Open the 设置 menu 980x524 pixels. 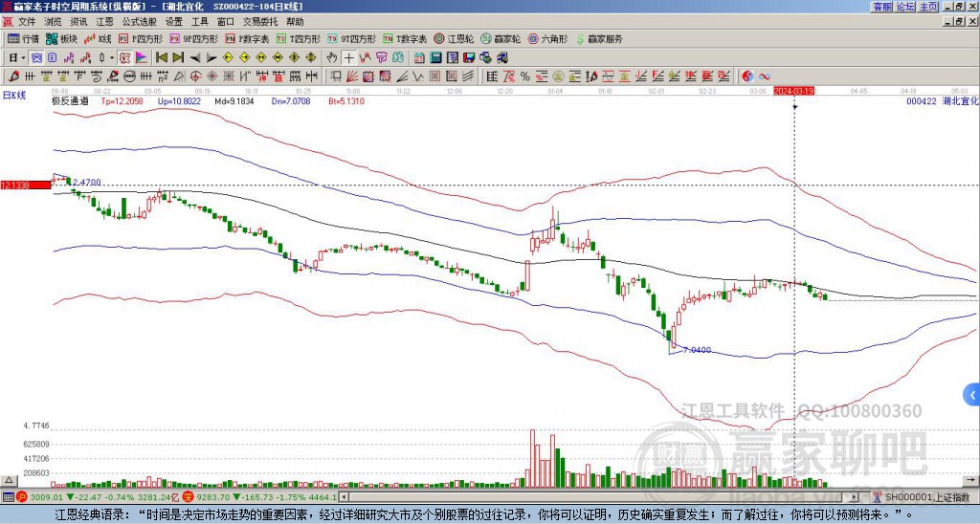pos(174,22)
